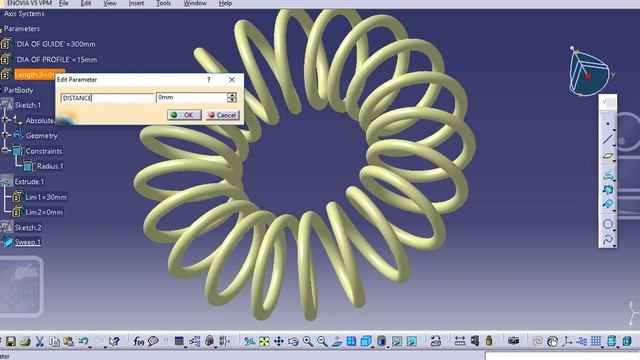Image resolution: width=640 pixels, height=360 pixels.
Task: Open the Point tool flyout arrow
Action: point(613,130)
